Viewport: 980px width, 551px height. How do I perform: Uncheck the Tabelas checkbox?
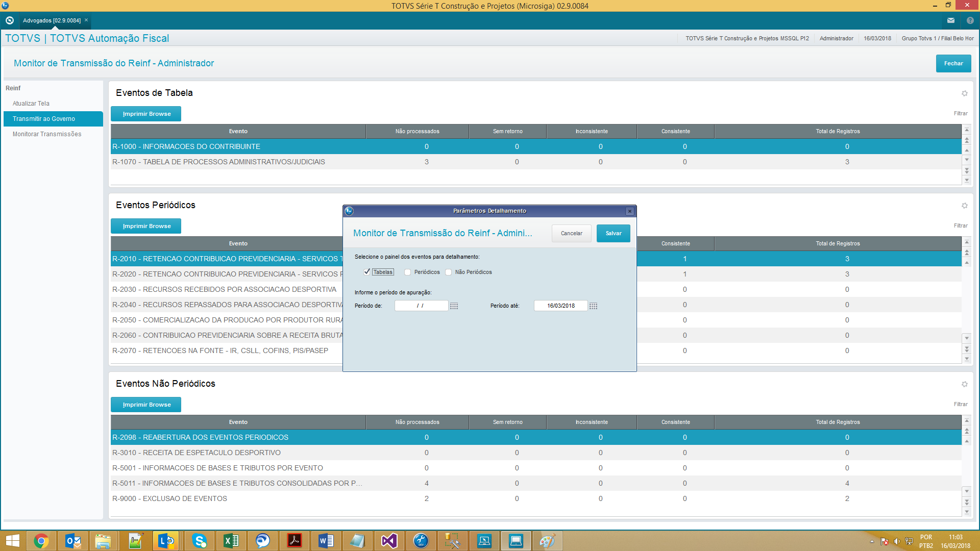[366, 272]
